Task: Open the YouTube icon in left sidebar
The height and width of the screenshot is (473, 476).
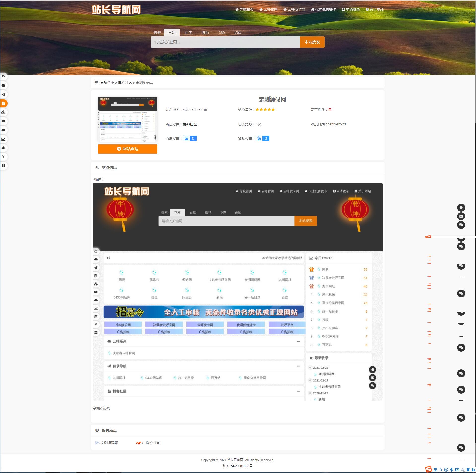Action: pyautogui.click(x=3, y=121)
